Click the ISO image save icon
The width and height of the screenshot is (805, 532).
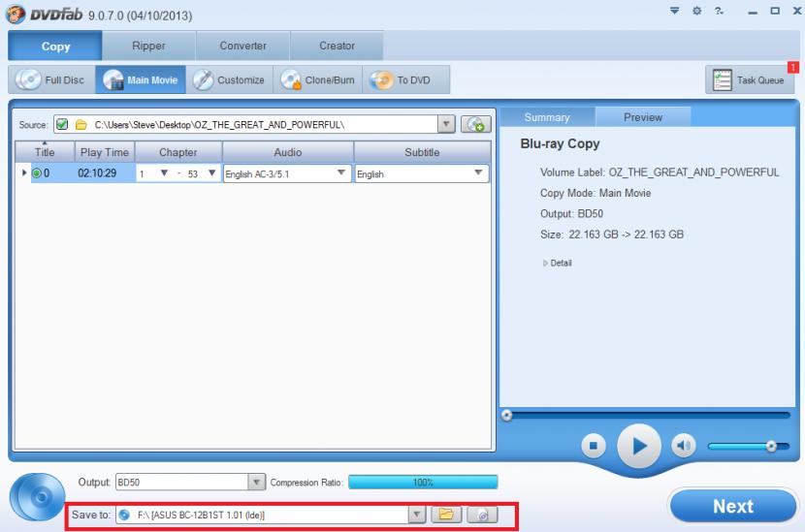click(482, 514)
